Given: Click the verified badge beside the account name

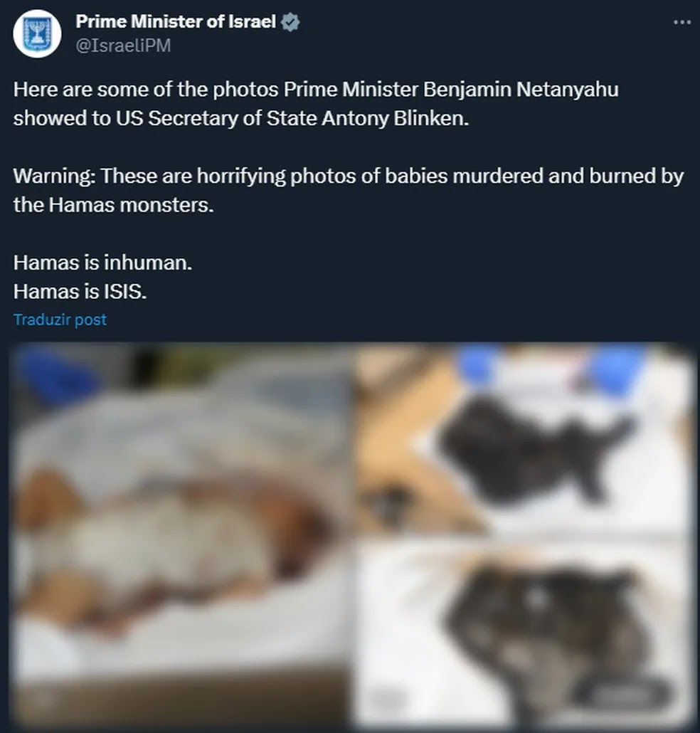Looking at the screenshot, I should tap(291, 22).
